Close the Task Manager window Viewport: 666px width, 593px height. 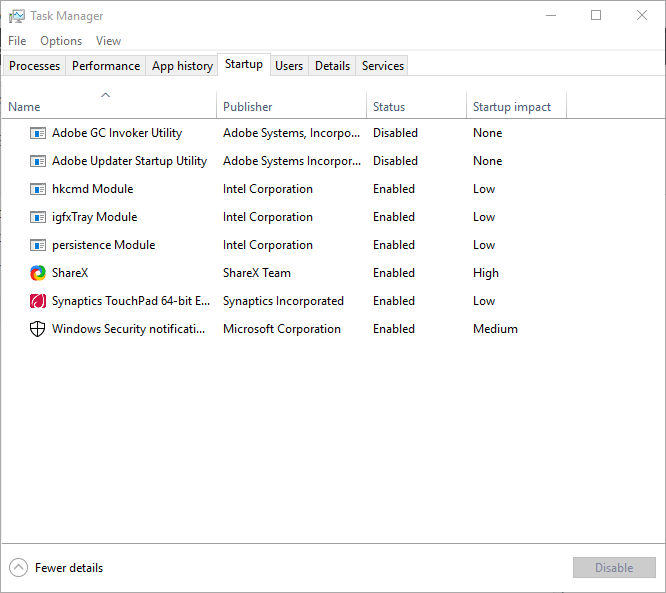pos(642,16)
